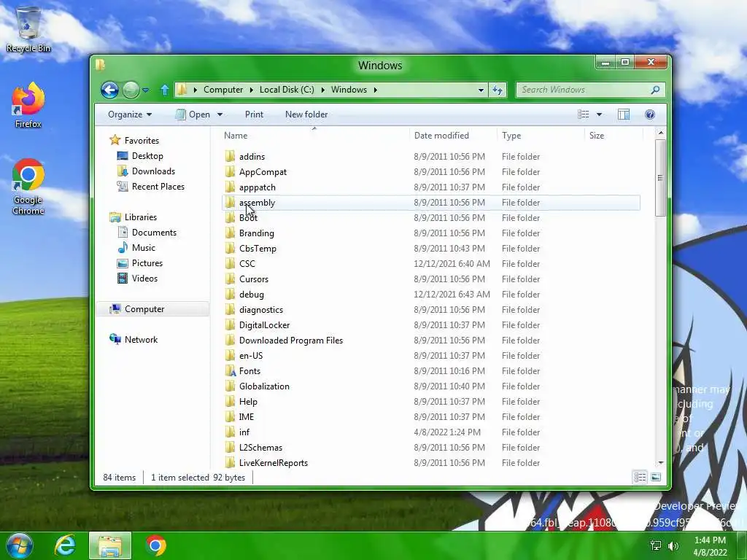The image size is (747, 560).
Task: Open the recent locations dropdown arrow
Action: coord(146,90)
